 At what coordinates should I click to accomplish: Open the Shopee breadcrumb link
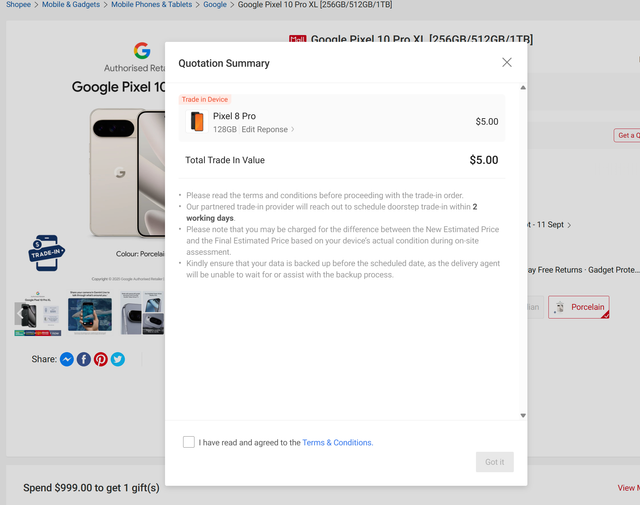(x=18, y=4)
